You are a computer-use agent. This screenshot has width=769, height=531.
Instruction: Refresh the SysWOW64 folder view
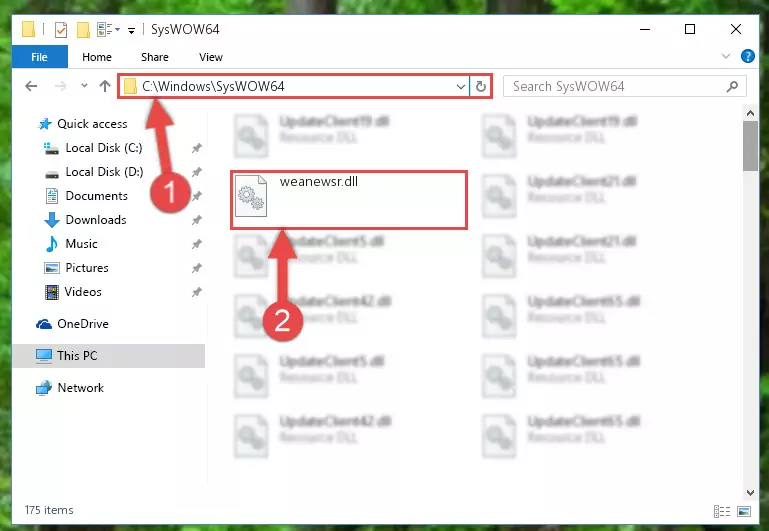[481, 87]
